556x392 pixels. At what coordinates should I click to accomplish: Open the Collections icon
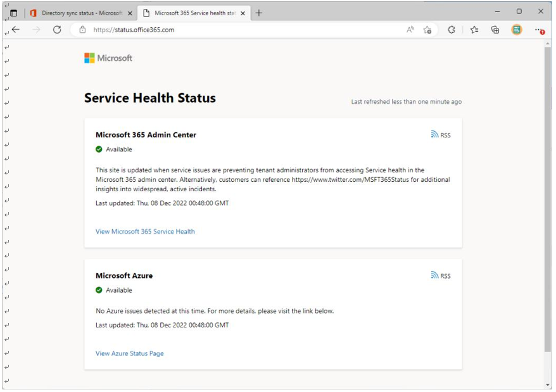tap(495, 30)
